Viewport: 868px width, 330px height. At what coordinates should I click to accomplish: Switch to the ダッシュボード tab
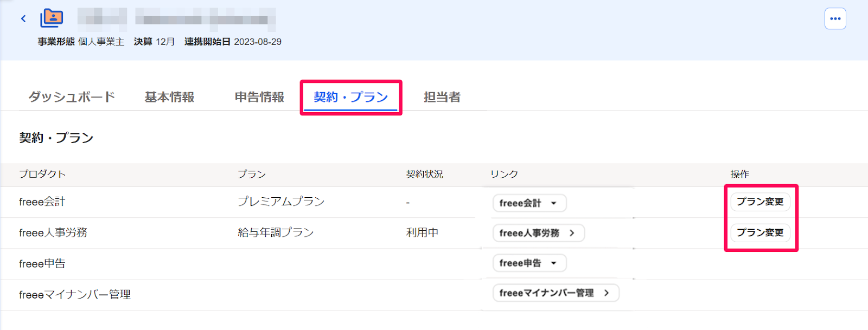pos(72,97)
